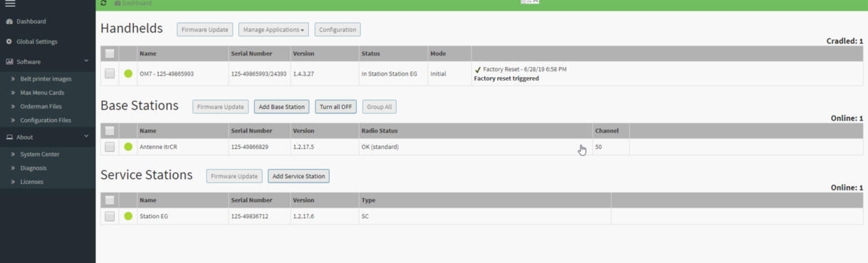The width and height of the screenshot is (868, 263).
Task: Click Add Service Station button
Action: 299,176
